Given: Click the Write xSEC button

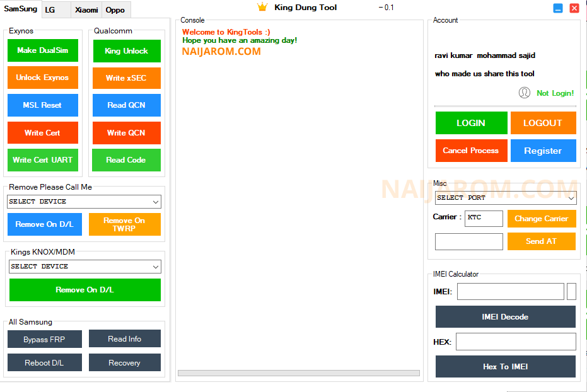Looking at the screenshot, I should 127,78.
